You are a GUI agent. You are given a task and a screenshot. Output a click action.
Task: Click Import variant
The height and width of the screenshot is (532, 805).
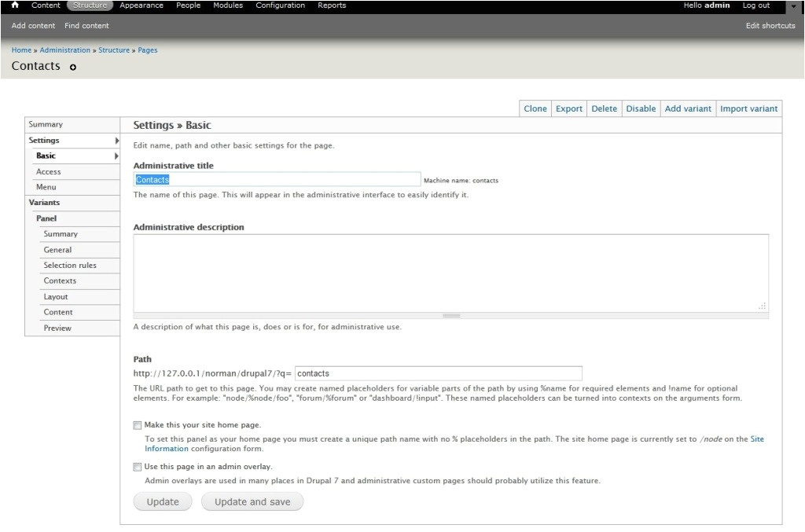(748, 108)
